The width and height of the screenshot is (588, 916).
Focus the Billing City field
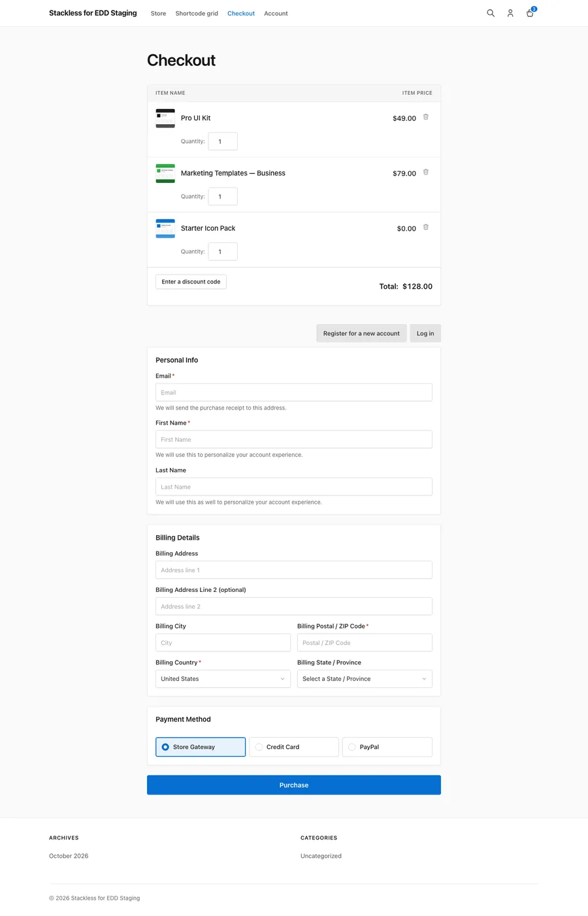coord(223,643)
